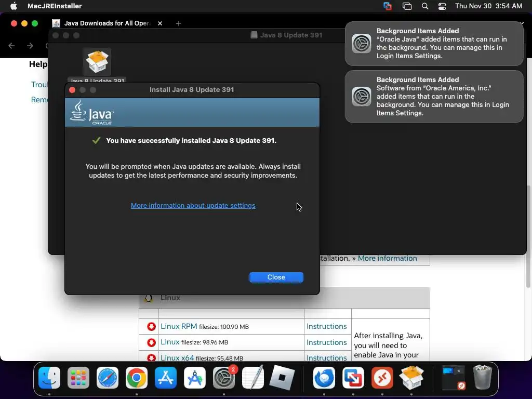Open System Settings with badge in Dock

pyautogui.click(x=224, y=378)
